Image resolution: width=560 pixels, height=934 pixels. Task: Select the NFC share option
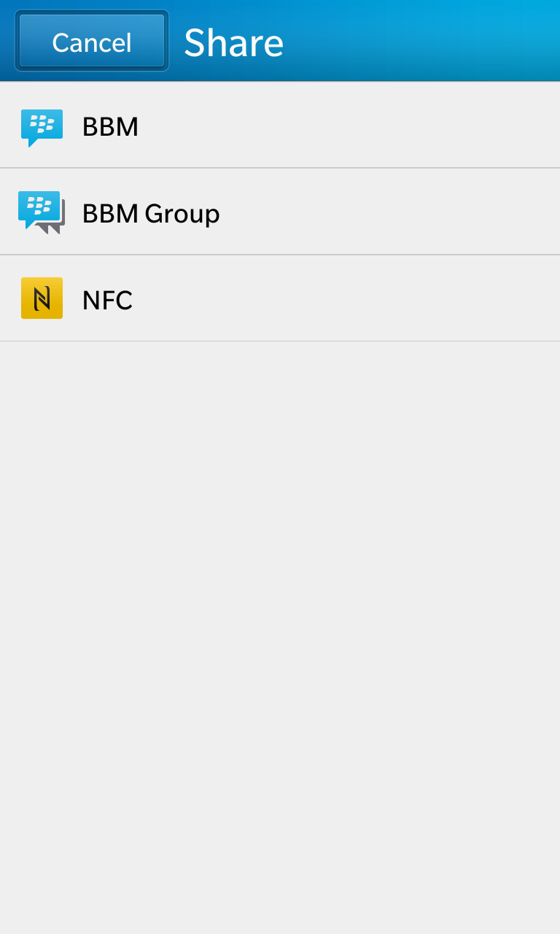tap(280, 298)
